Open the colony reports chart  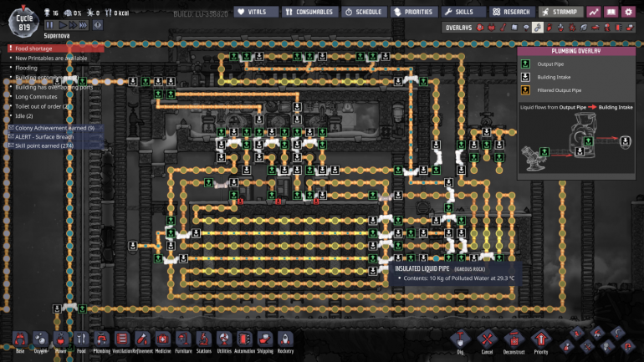[594, 12]
